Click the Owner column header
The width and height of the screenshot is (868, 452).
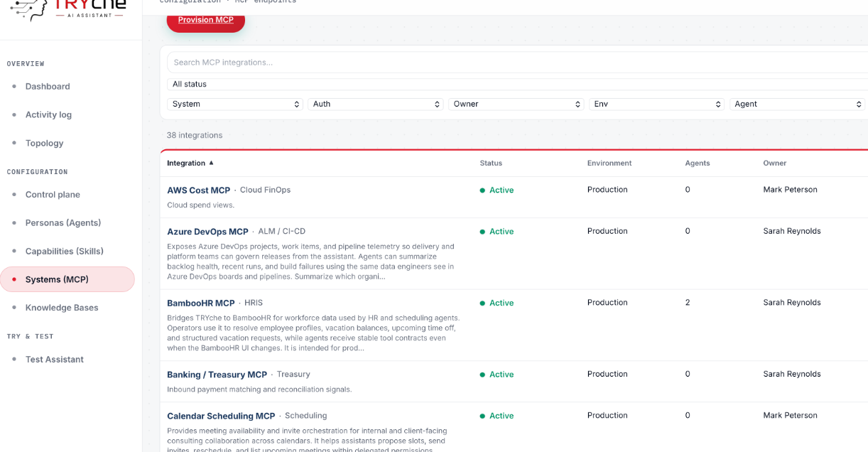click(775, 163)
